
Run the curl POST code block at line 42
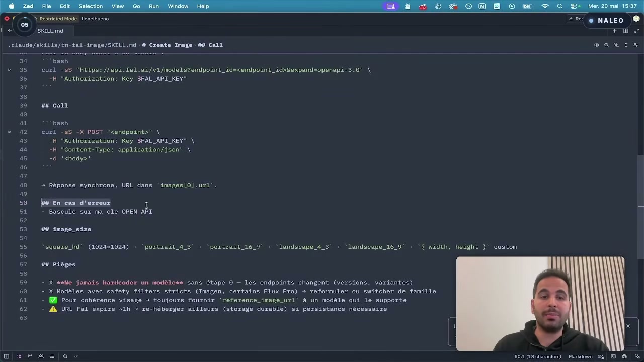[9, 132]
